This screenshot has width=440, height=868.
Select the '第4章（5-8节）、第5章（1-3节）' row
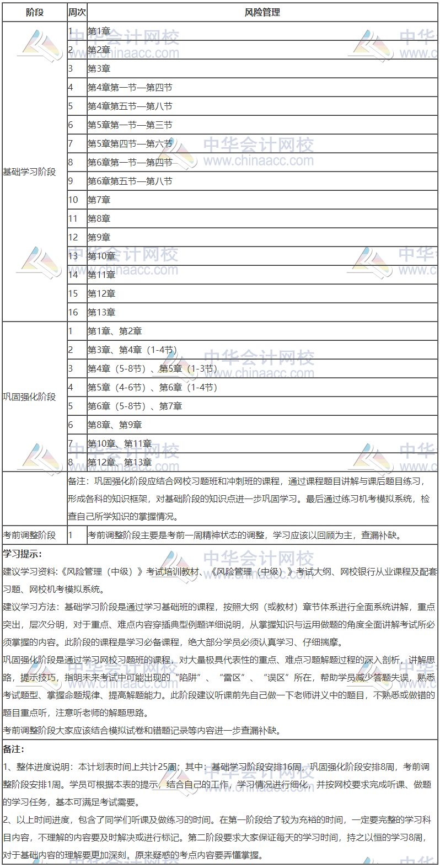click(x=262, y=369)
